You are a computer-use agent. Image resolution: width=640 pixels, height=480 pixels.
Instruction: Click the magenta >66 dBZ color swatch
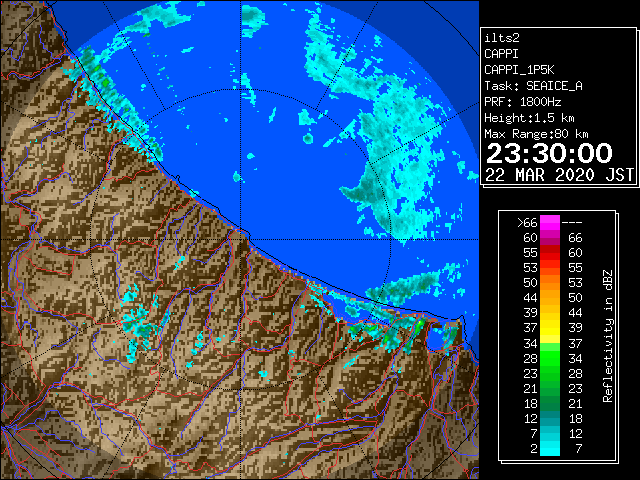pos(550,223)
